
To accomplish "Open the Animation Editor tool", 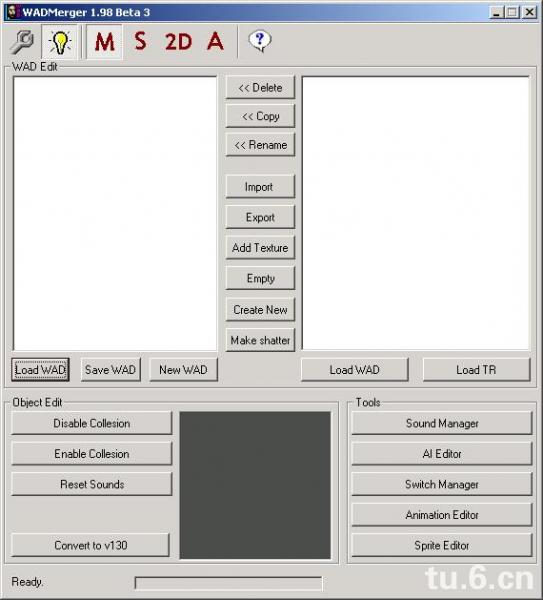I will point(442,515).
